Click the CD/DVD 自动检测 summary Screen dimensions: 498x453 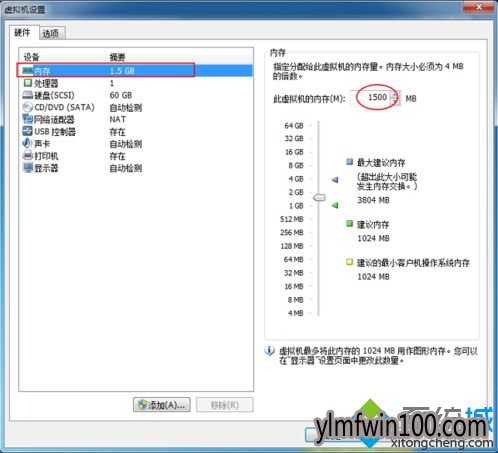[x=126, y=107]
